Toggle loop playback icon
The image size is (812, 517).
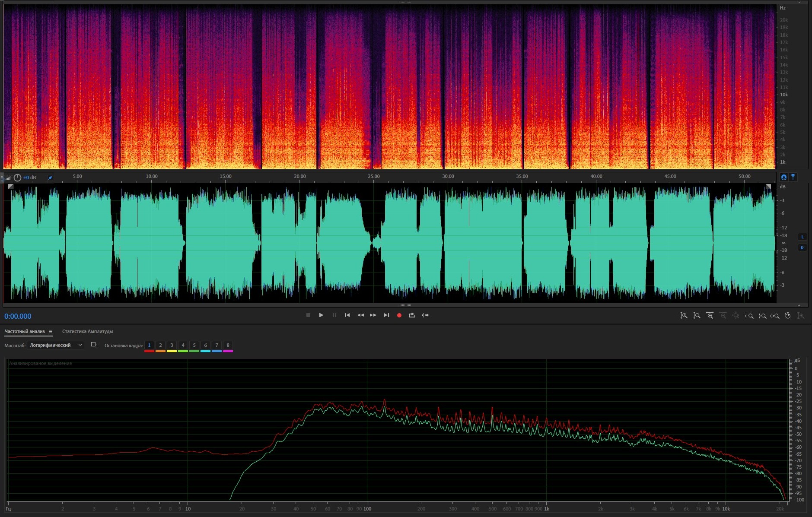[412, 315]
